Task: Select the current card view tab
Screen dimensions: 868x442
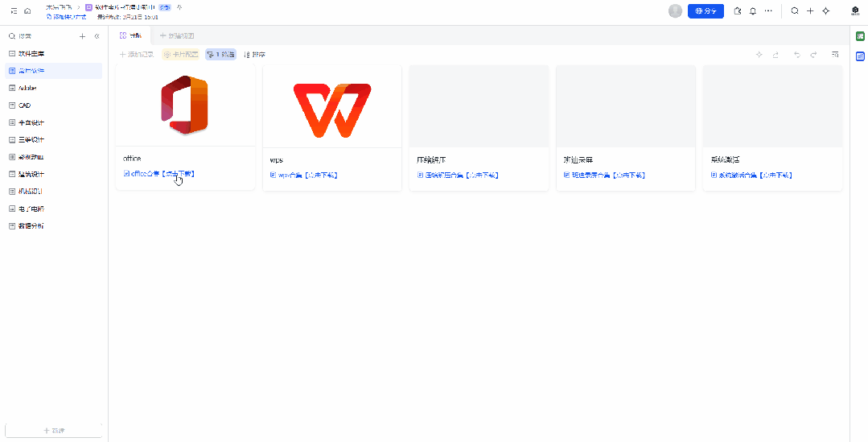Action: click(130, 35)
